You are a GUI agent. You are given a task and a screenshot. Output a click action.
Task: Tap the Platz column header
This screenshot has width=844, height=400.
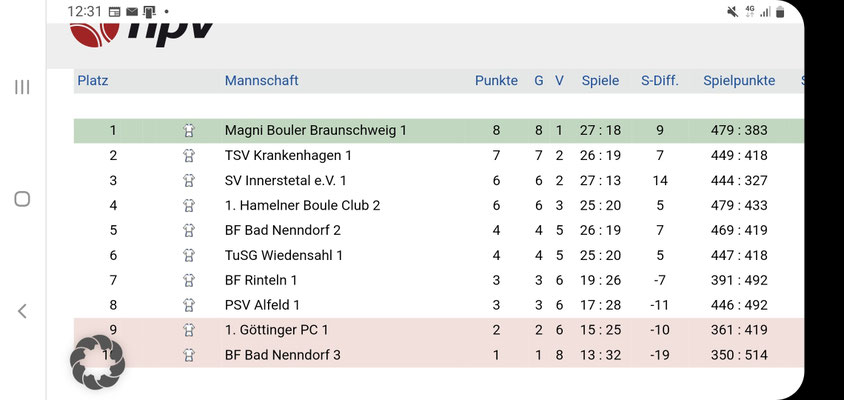click(93, 81)
